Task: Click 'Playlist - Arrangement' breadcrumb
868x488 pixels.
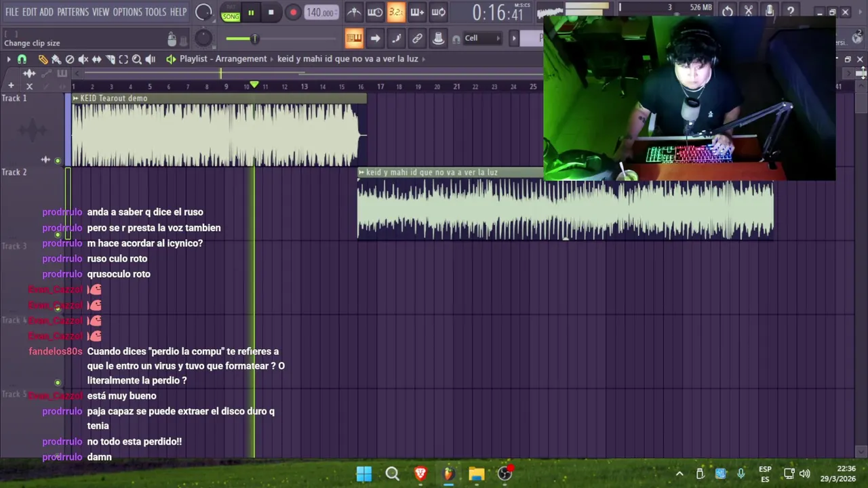Action: pyautogui.click(x=223, y=59)
